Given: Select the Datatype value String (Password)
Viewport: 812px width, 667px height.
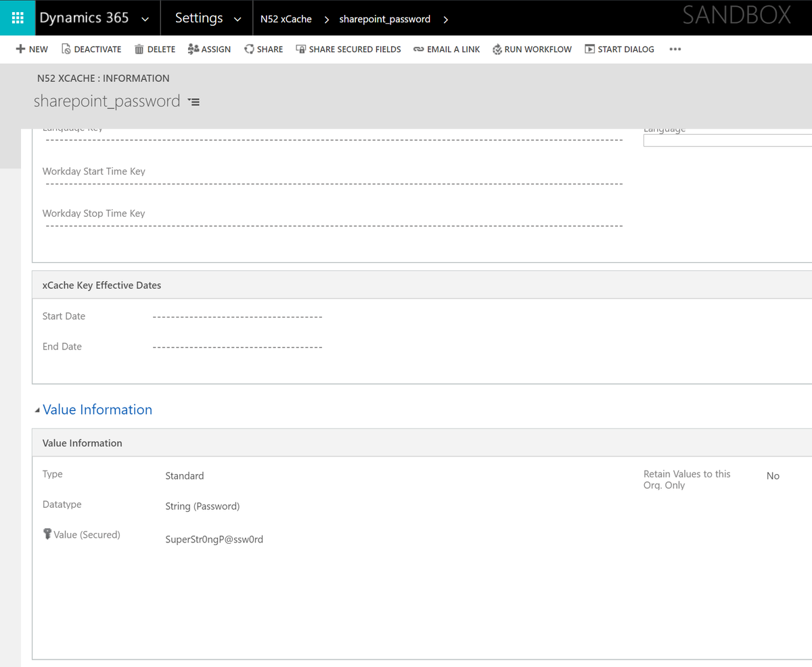Looking at the screenshot, I should point(202,507).
